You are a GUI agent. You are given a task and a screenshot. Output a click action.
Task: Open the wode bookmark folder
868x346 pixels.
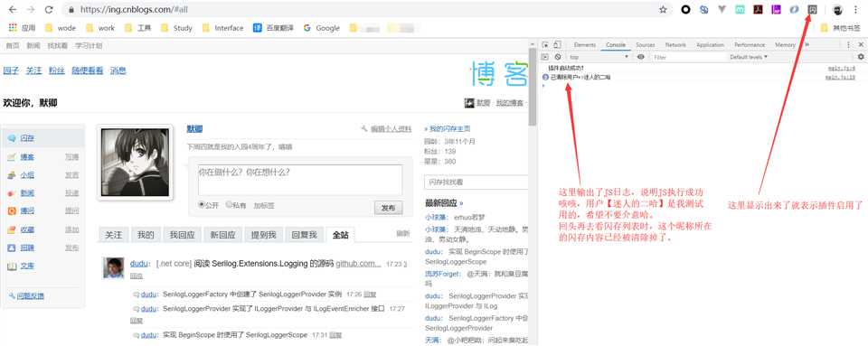click(x=60, y=28)
